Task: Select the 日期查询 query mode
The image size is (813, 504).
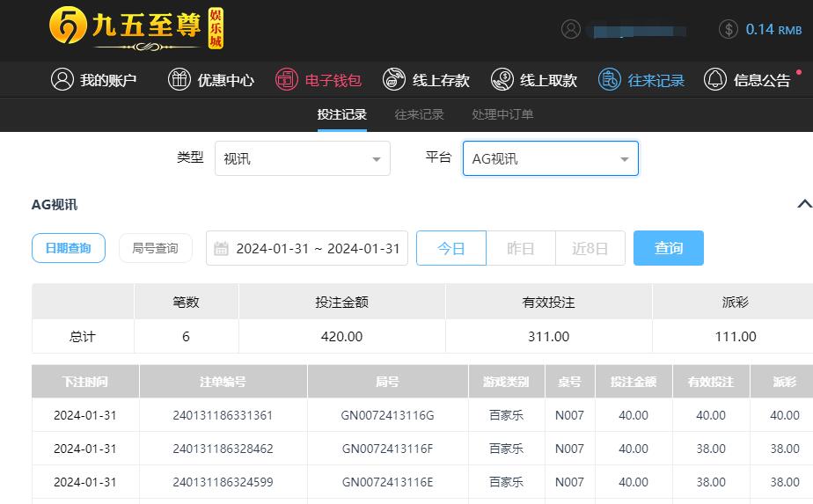Action: pyautogui.click(x=69, y=248)
